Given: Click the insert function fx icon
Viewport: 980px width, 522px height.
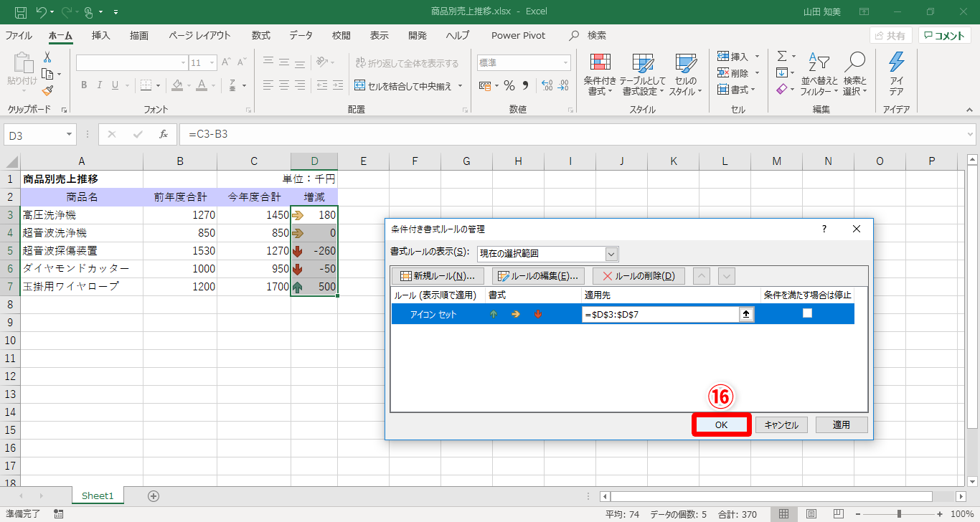Looking at the screenshot, I should click(x=164, y=134).
